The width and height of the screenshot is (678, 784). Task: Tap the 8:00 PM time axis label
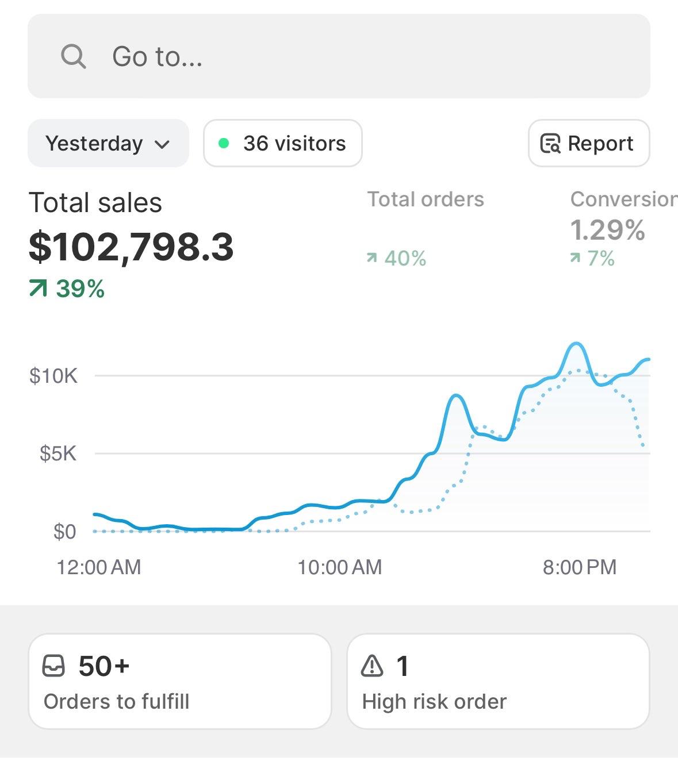(579, 567)
